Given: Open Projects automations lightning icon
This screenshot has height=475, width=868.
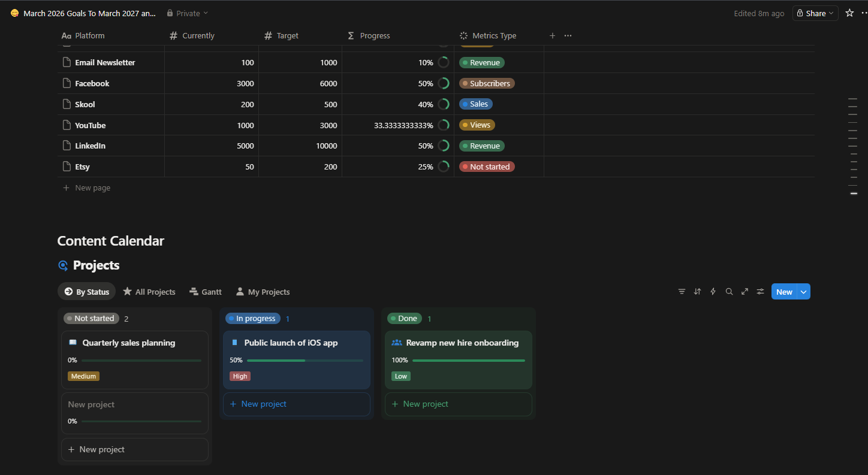Looking at the screenshot, I should 713,292.
